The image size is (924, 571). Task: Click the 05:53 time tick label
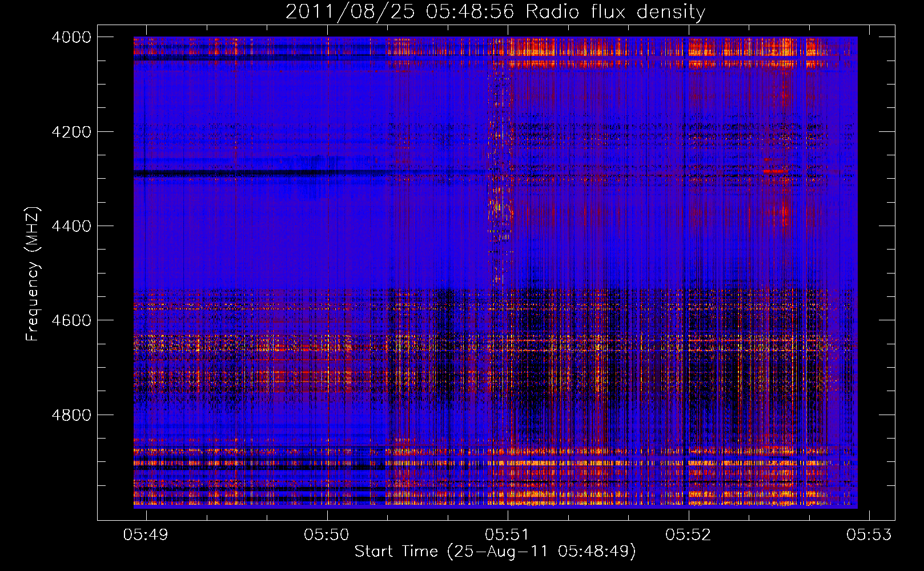(869, 534)
